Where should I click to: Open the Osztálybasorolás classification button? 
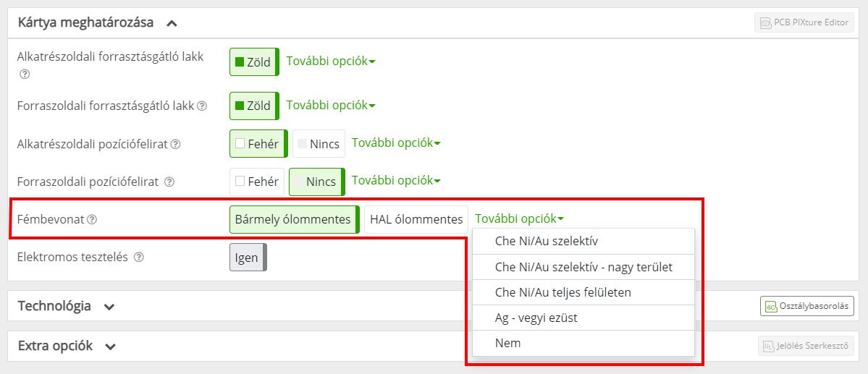(x=806, y=306)
